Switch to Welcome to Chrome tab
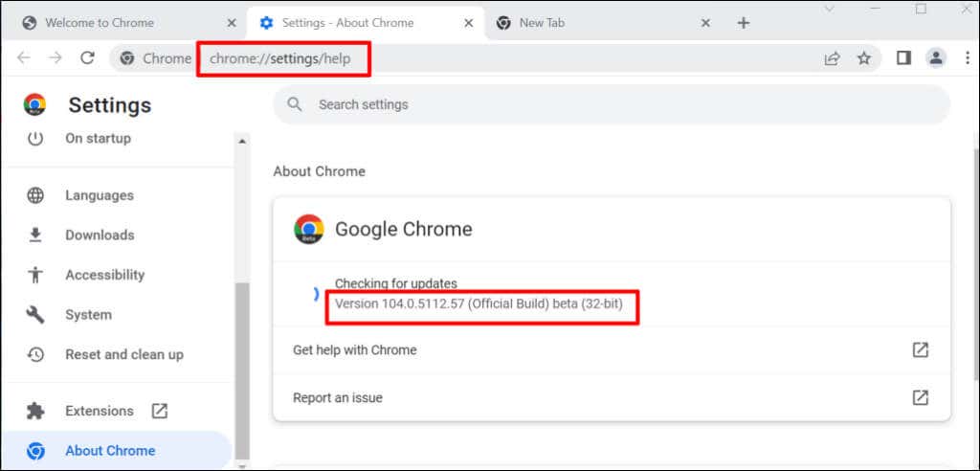Image resolution: width=980 pixels, height=471 pixels. (x=113, y=23)
